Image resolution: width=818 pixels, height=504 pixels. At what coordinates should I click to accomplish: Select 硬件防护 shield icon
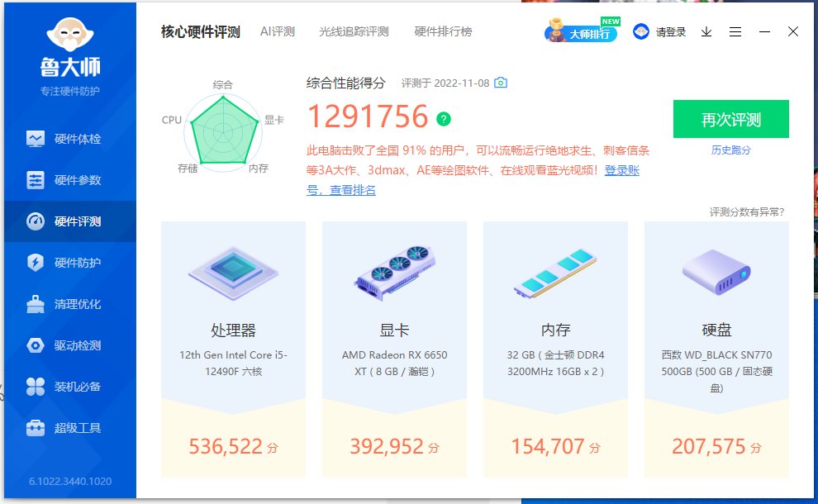[x=35, y=263]
